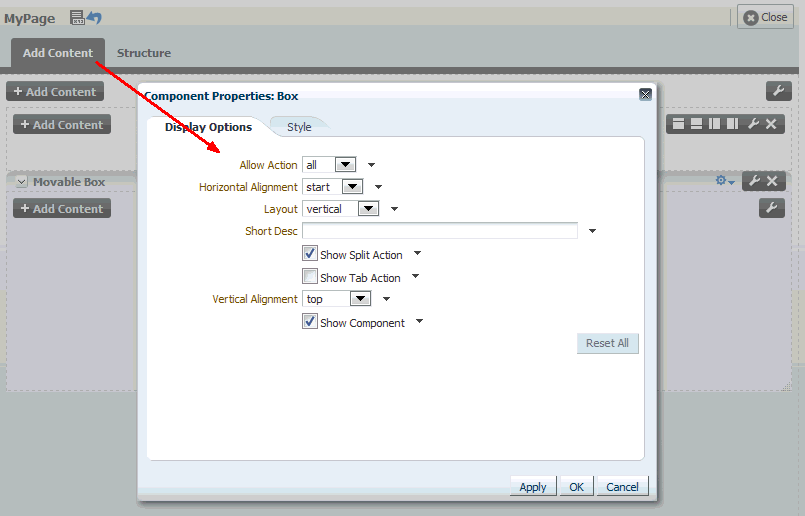Open expression arrow beside Short Desc
Viewport: 805px width, 516px height.
click(592, 231)
